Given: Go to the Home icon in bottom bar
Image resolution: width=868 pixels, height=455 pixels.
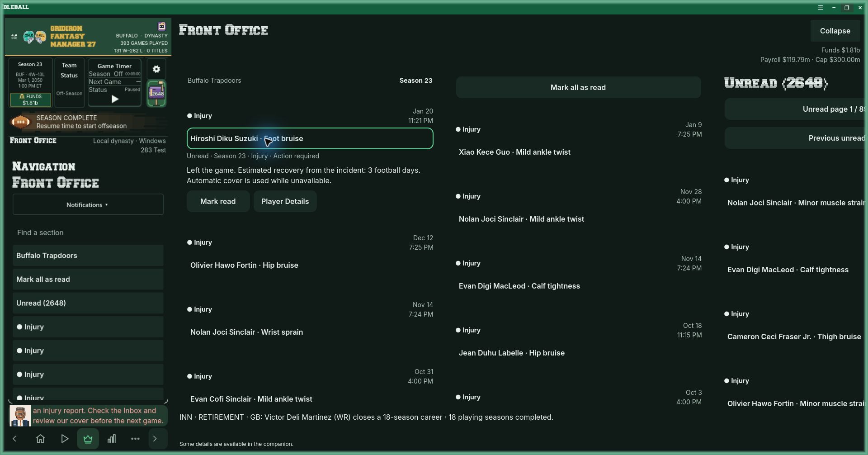Looking at the screenshot, I should click(40, 439).
